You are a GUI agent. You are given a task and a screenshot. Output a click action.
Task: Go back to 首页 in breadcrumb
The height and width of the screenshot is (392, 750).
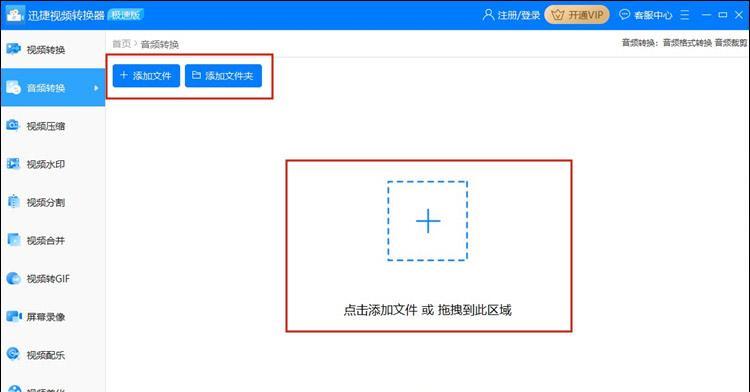pyautogui.click(x=121, y=44)
